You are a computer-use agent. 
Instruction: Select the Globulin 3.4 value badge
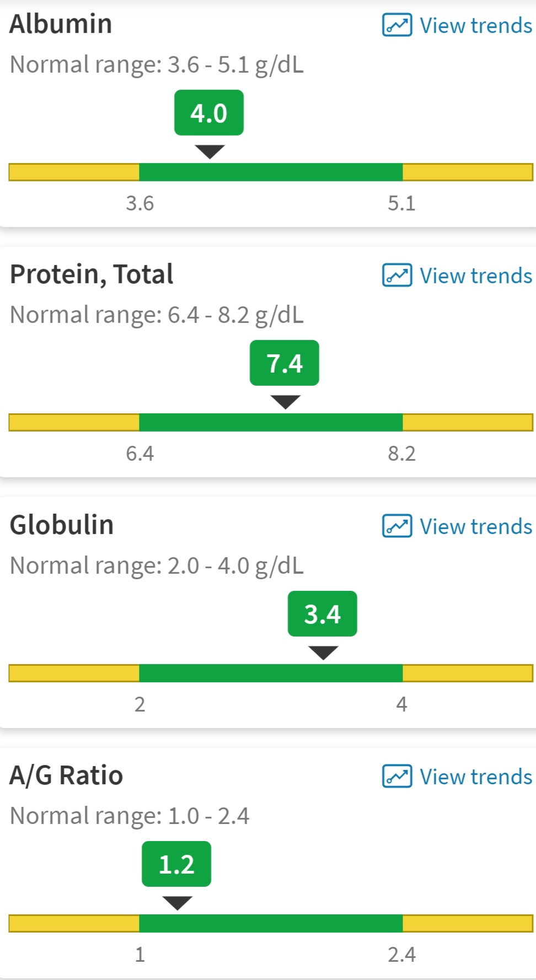323,613
